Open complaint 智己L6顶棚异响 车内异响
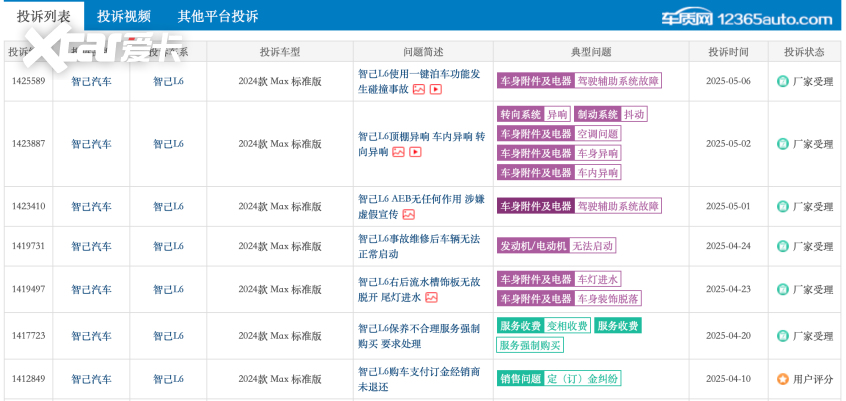 422,144
